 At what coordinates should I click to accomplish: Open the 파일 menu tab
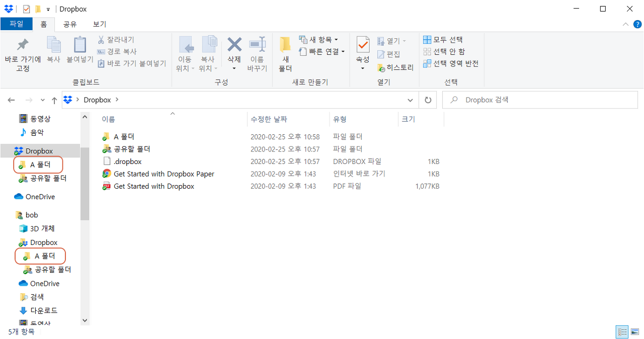[x=17, y=24]
